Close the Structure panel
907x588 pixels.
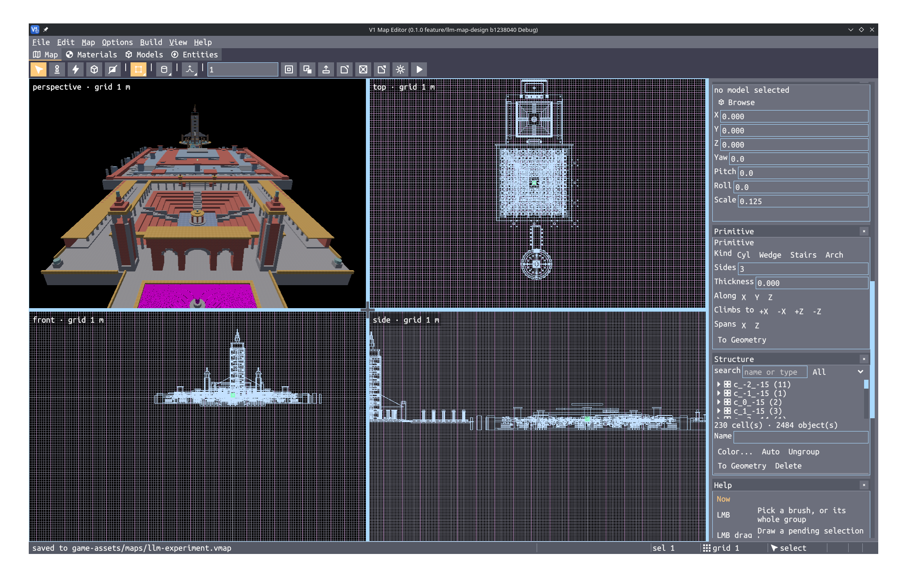[864, 359]
